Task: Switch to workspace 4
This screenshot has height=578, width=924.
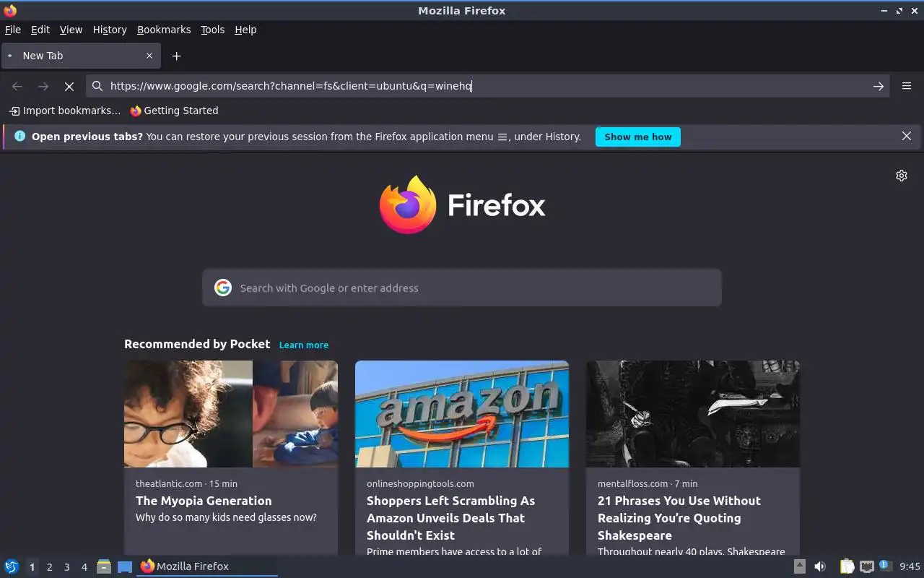Action: (x=84, y=567)
